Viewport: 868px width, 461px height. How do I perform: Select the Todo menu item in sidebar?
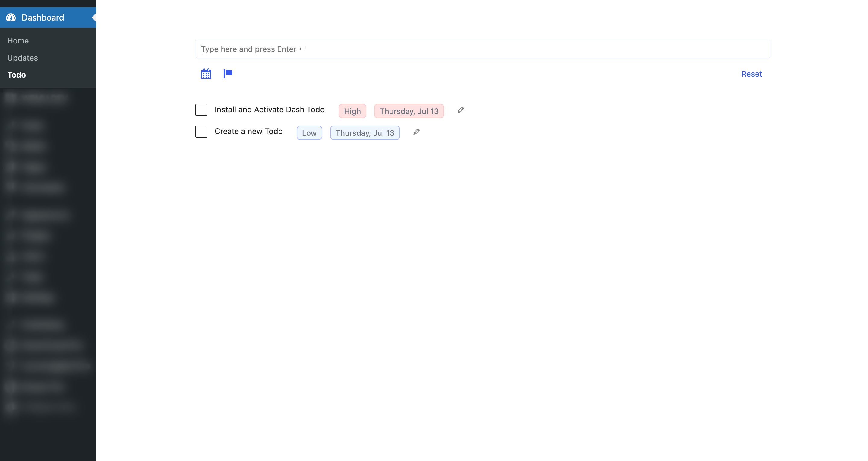tap(16, 74)
